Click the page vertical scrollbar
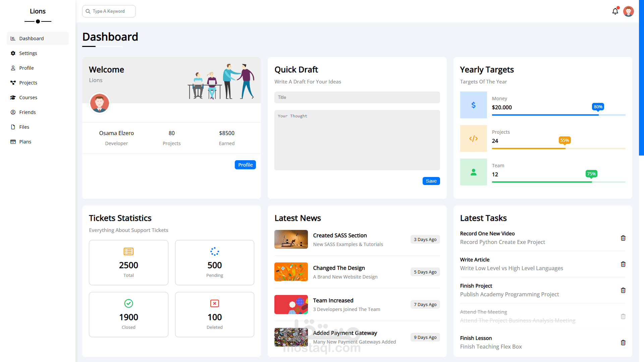Image resolution: width=644 pixels, height=362 pixels. [641, 78]
